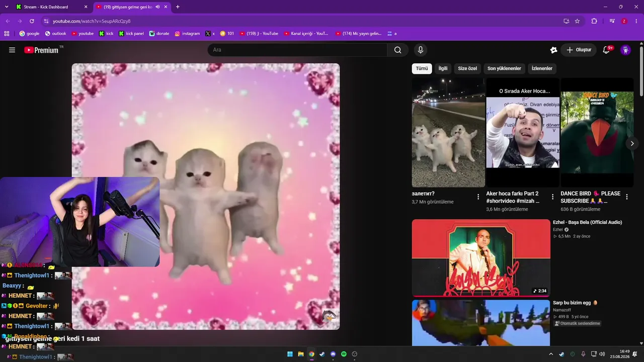The image size is (644, 362).
Task: Click the icon left of Oluştur
Action: 553,50
